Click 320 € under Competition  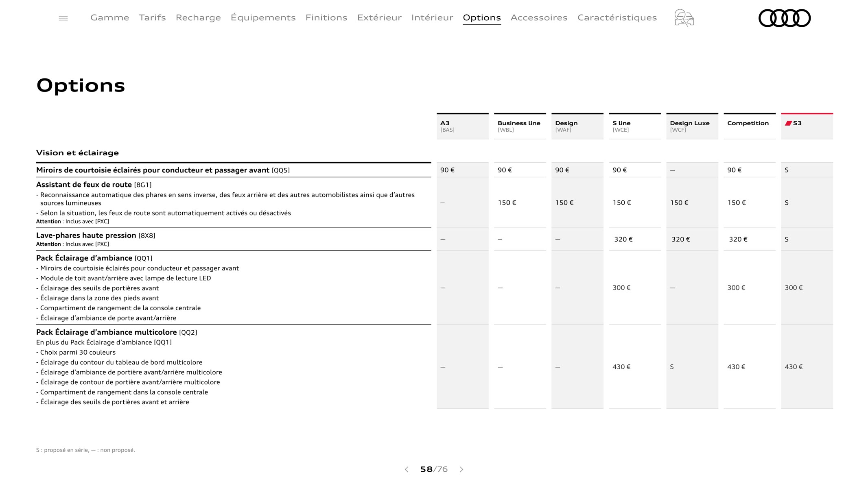[x=738, y=240]
